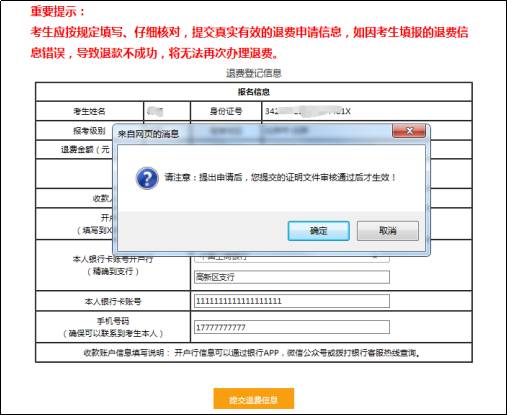Viewport: 507px width, 415px height.
Task: Click the 请注意 dialog message text
Action: coord(280,177)
